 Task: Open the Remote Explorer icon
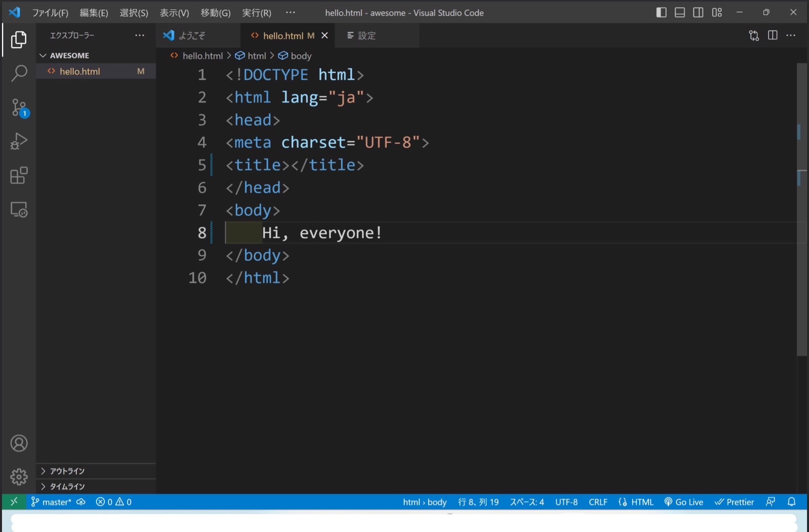18,210
